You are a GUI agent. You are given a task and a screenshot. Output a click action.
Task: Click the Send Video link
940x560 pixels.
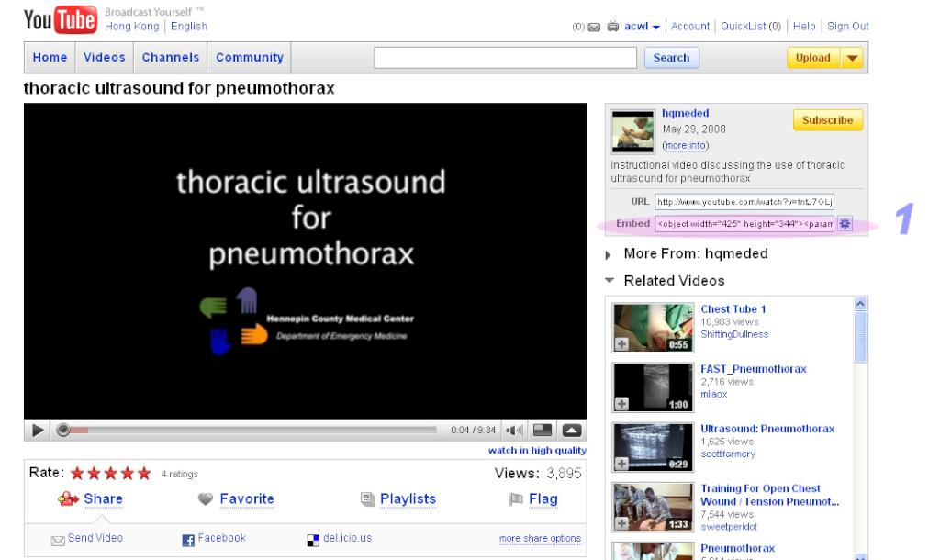click(95, 538)
